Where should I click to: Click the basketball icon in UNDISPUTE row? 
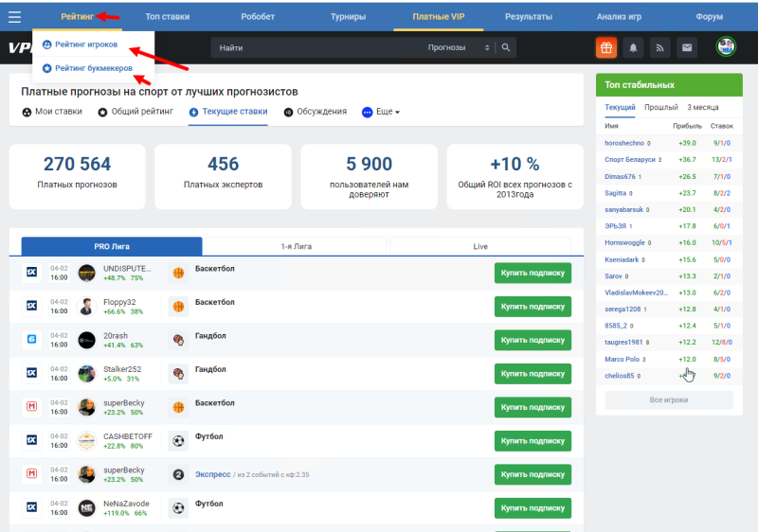tap(178, 274)
